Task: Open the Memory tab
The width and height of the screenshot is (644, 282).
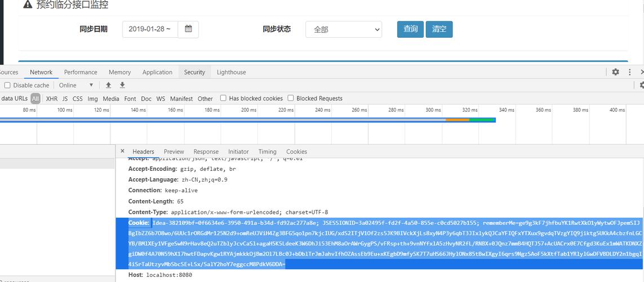Action: (119, 72)
